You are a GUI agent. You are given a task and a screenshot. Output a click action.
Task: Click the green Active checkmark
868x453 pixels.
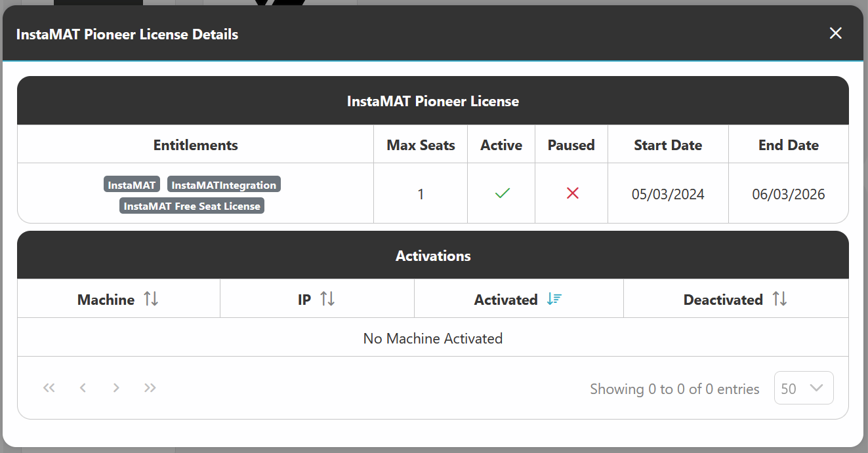click(503, 193)
